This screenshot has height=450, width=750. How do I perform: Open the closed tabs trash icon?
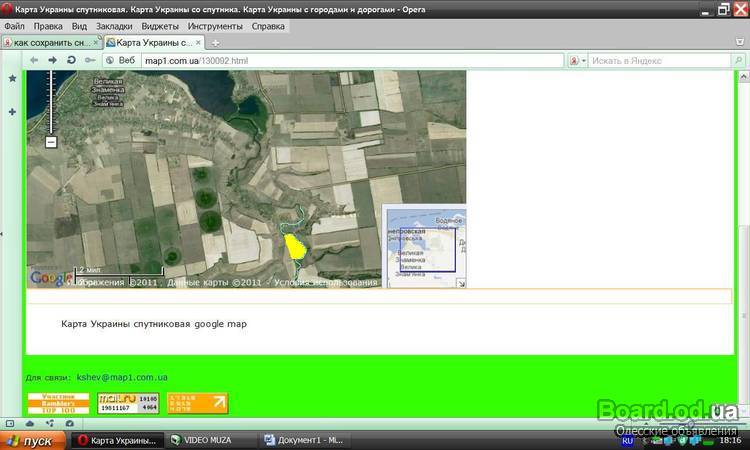pyautogui.click(x=740, y=42)
